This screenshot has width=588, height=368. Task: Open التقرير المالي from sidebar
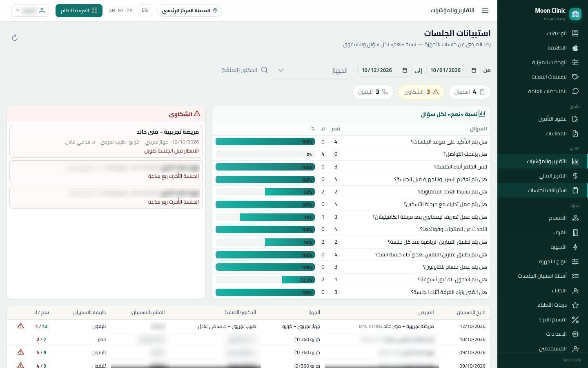point(542,176)
